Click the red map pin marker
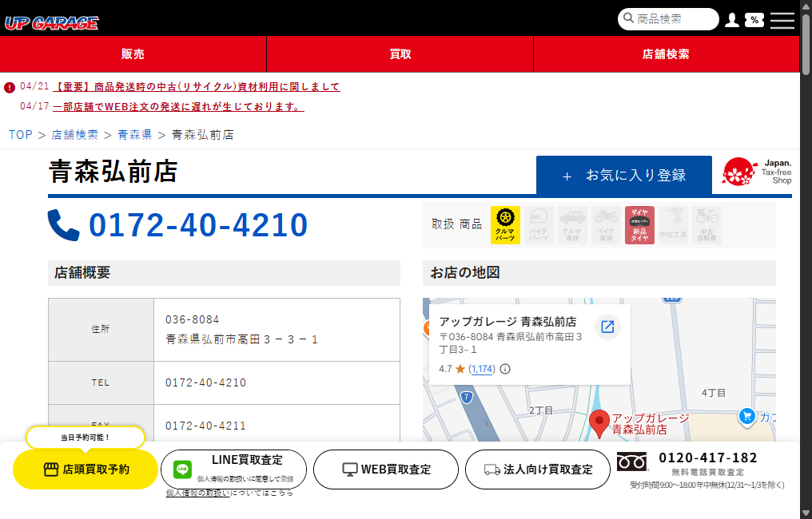Screen dimensions: 812x519 [x=599, y=424]
